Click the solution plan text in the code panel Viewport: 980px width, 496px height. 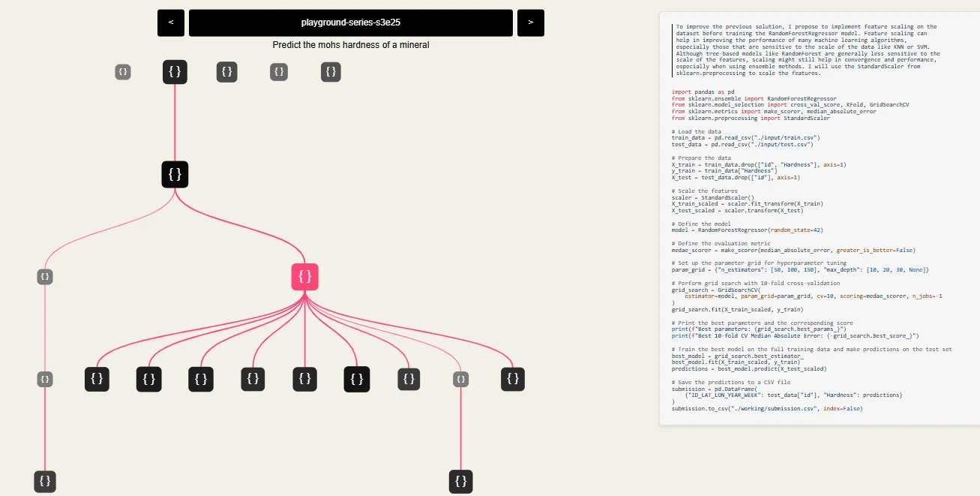(x=807, y=50)
